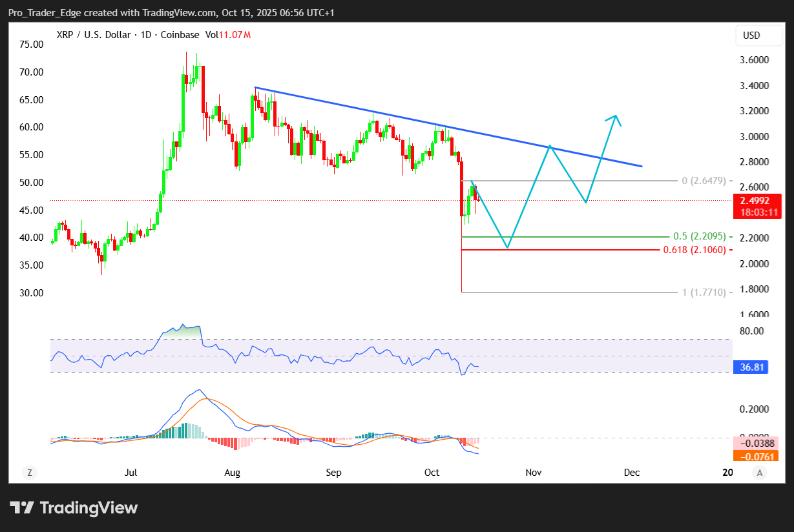794x532 pixels.
Task: Open the USD currency dropdown
Action: point(751,36)
